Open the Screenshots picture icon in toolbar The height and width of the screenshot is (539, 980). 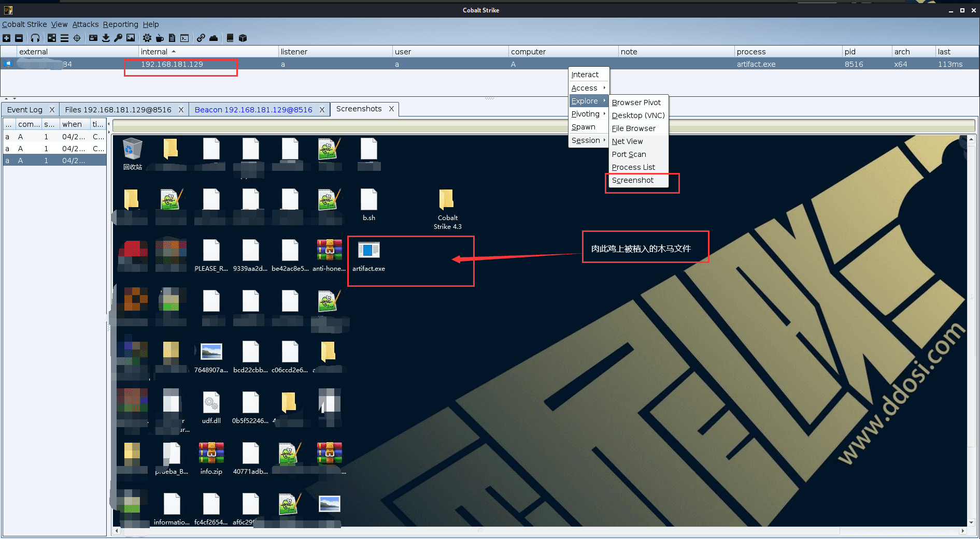coord(131,38)
